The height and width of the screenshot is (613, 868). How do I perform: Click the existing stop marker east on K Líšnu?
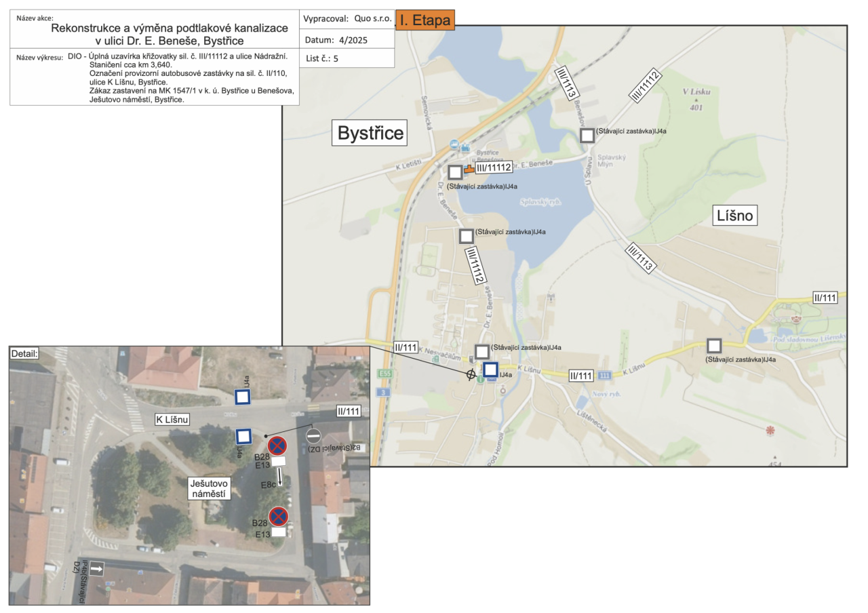(x=713, y=346)
